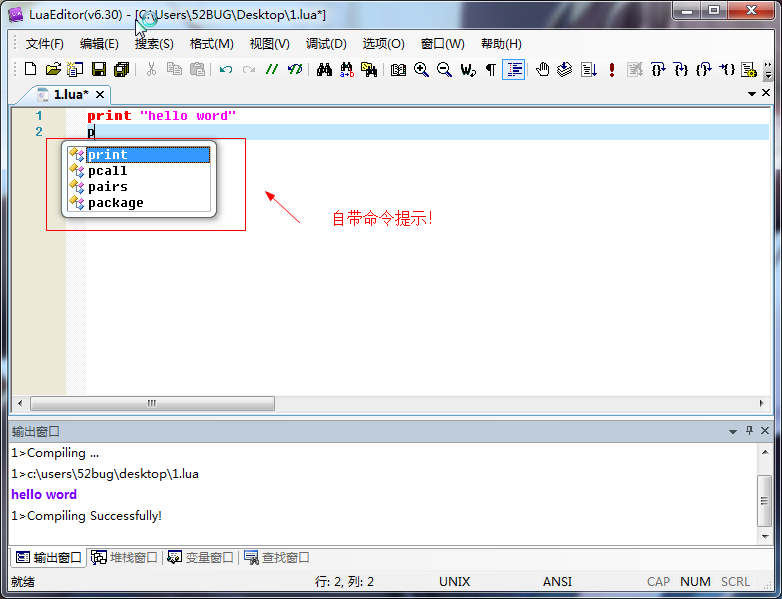Close the 1.lua* tab with its X

pos(100,94)
